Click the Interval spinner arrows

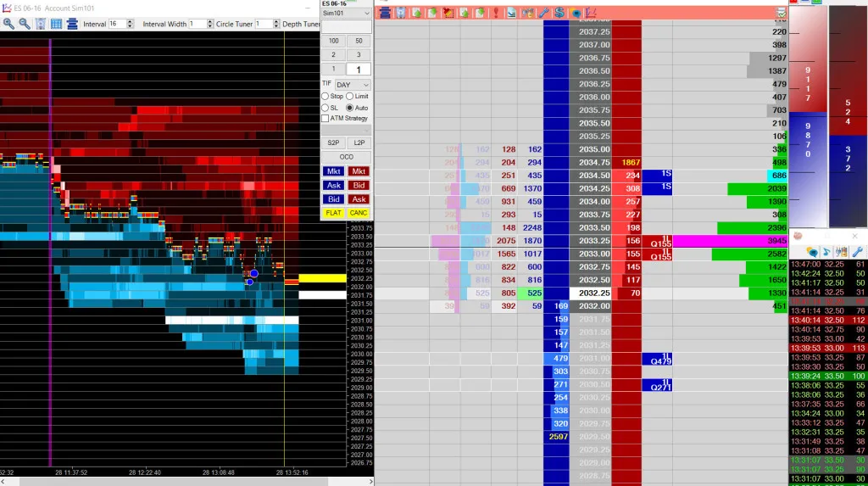coord(130,24)
